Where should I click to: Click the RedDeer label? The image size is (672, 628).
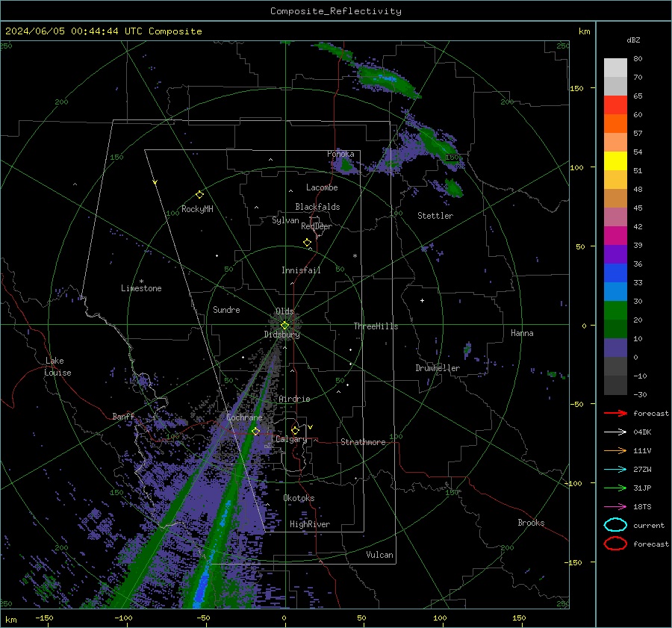(x=317, y=226)
